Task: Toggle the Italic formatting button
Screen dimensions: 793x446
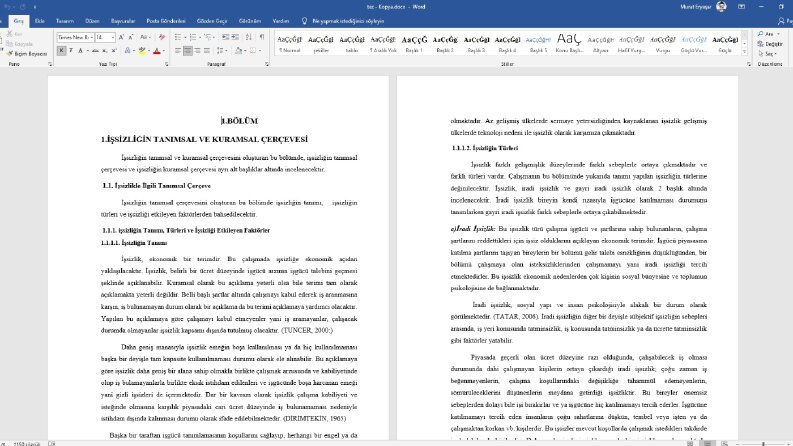Action: (x=71, y=51)
